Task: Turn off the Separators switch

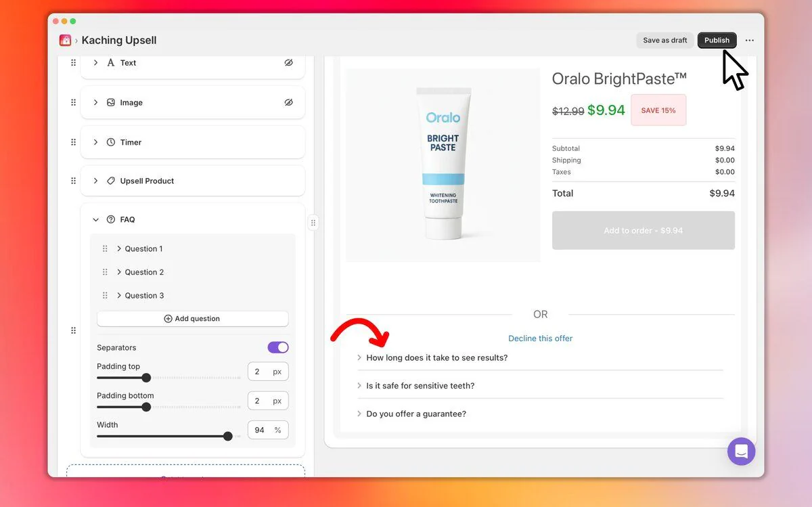Action: tap(278, 347)
